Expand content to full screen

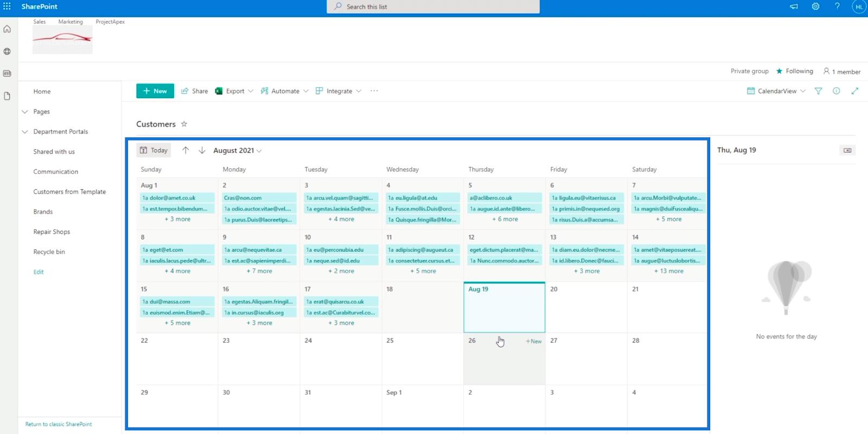(854, 91)
